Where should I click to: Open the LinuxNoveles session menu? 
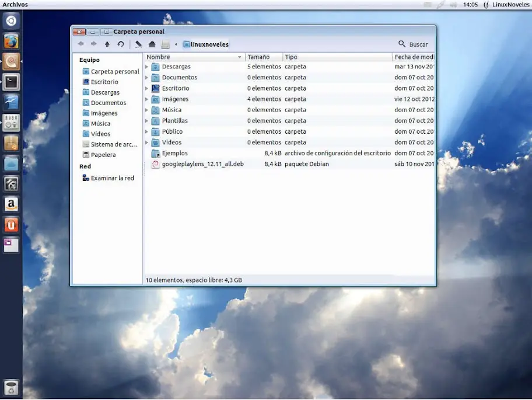506,5
